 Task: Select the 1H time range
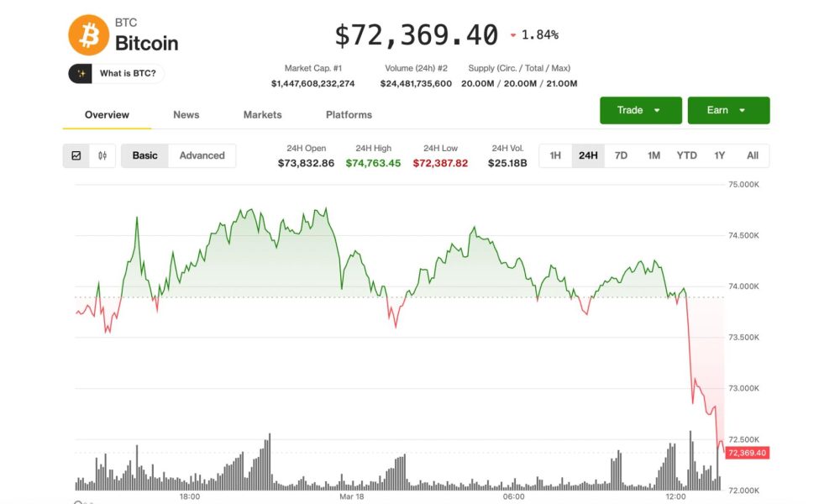coord(554,155)
